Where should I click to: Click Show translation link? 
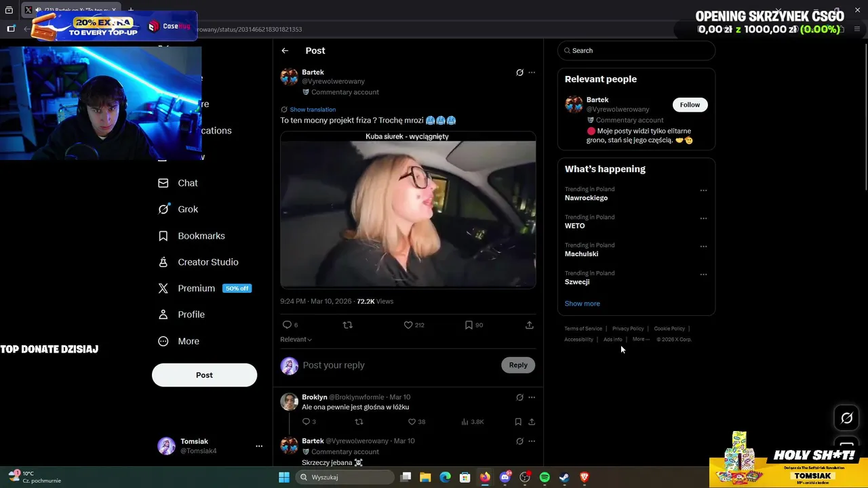click(x=313, y=110)
